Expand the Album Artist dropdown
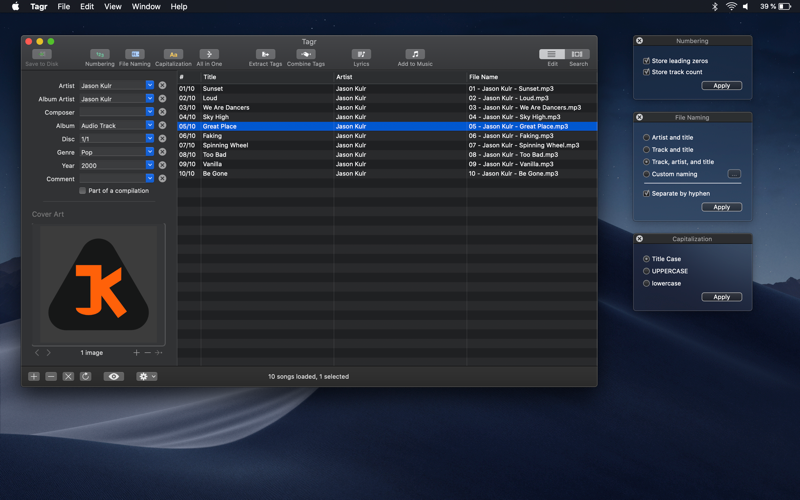 point(149,98)
